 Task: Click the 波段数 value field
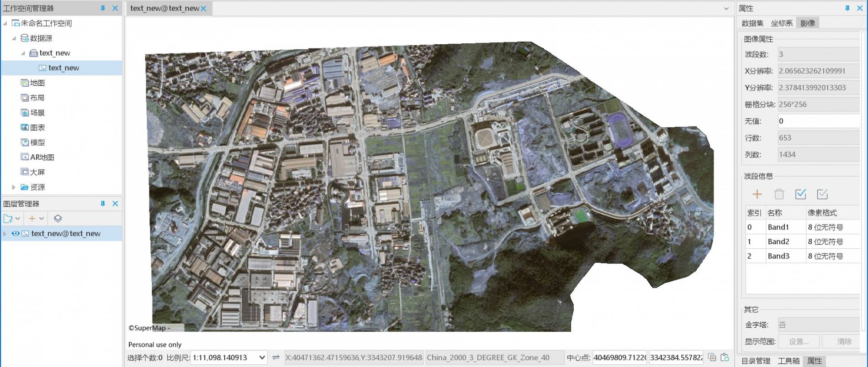819,54
